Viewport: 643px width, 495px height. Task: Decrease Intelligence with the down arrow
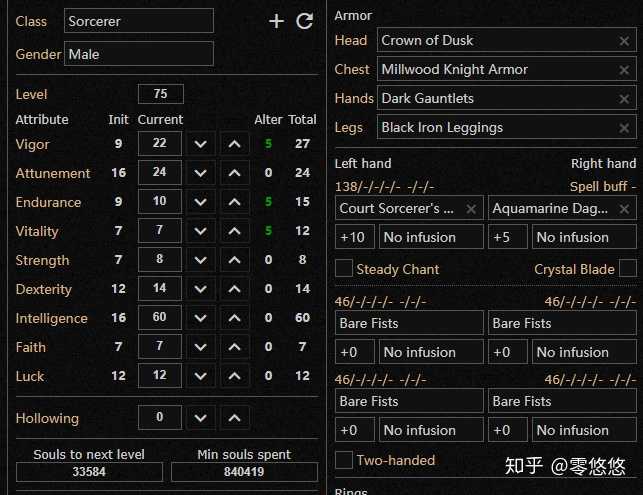pos(201,318)
